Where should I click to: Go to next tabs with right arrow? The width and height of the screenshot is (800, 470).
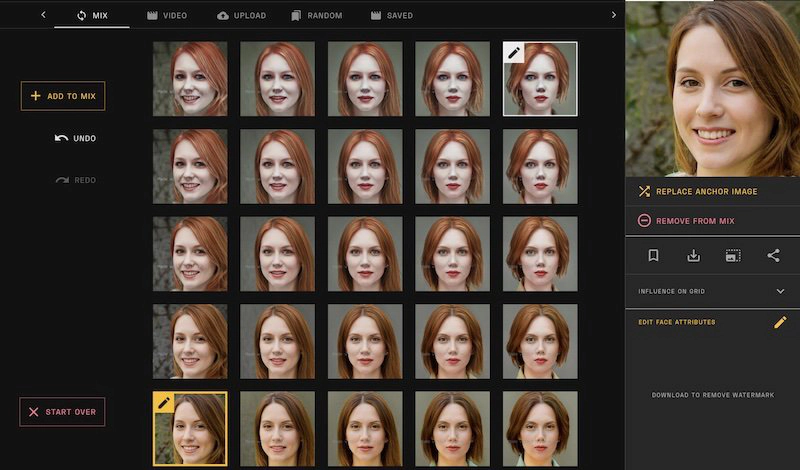coord(614,15)
